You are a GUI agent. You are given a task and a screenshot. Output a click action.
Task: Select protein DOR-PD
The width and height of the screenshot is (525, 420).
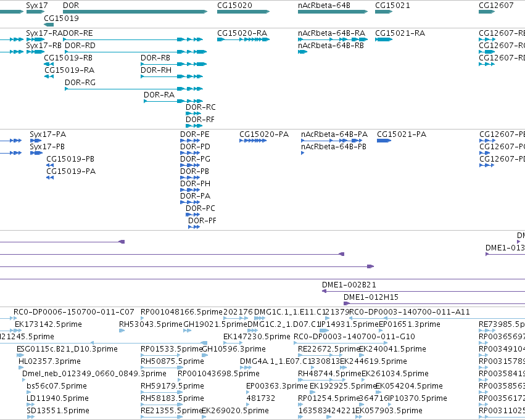[190, 153]
